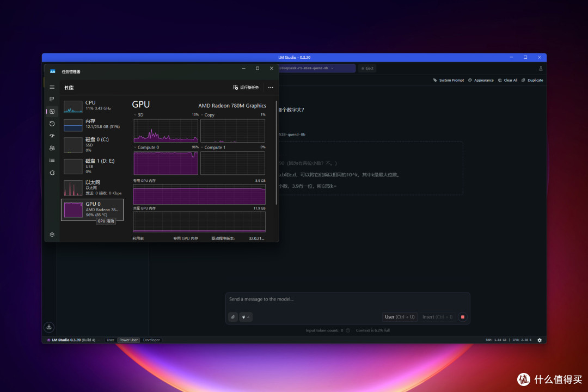Click AMD Radeon 780M Graphics title text
Viewport: 588px width, 392px height.
tap(232, 106)
